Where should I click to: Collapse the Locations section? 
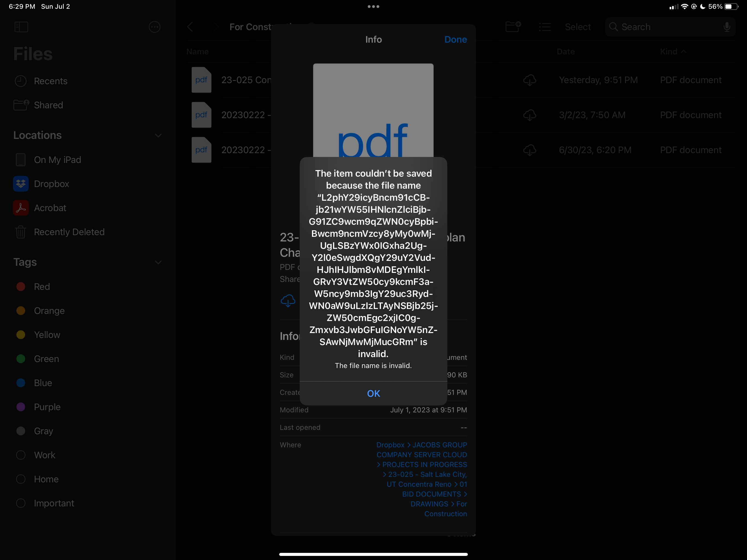click(158, 135)
